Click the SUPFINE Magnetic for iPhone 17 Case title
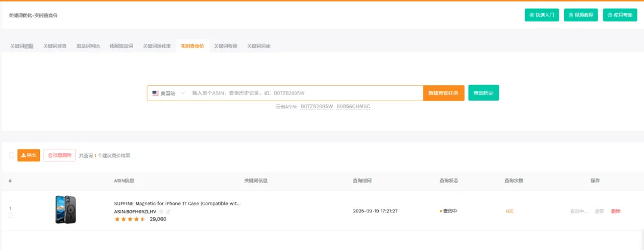The height and width of the screenshot is (250, 644). click(178, 204)
